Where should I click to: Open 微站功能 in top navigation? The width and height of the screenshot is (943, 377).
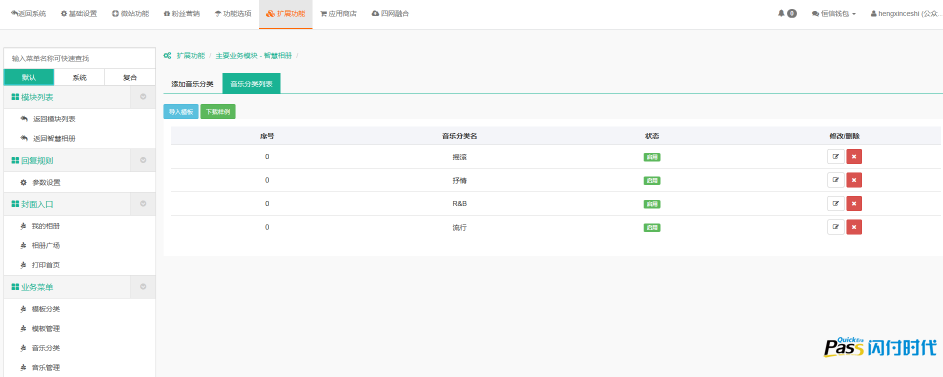[131, 13]
